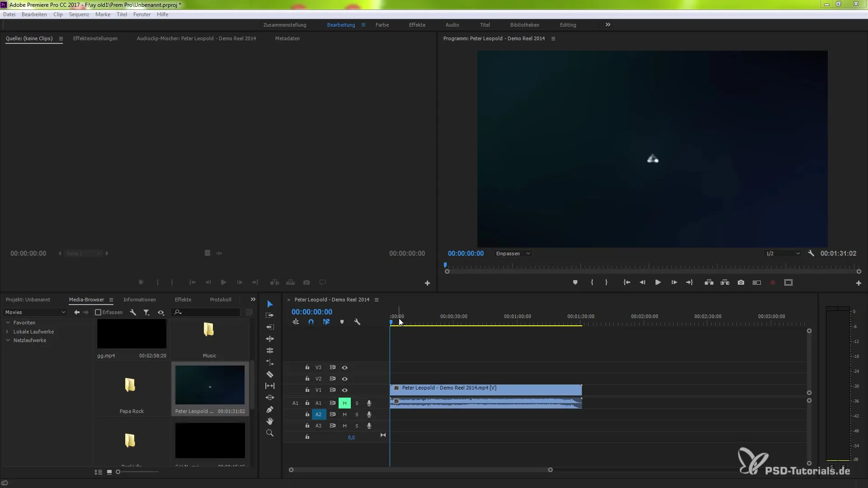Open the 1/2 playback resolution dropdown
The height and width of the screenshot is (488, 868).
coord(783,253)
